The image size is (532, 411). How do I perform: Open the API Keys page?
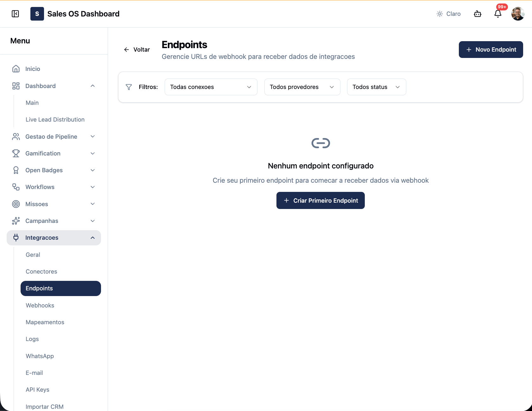click(x=61, y=389)
